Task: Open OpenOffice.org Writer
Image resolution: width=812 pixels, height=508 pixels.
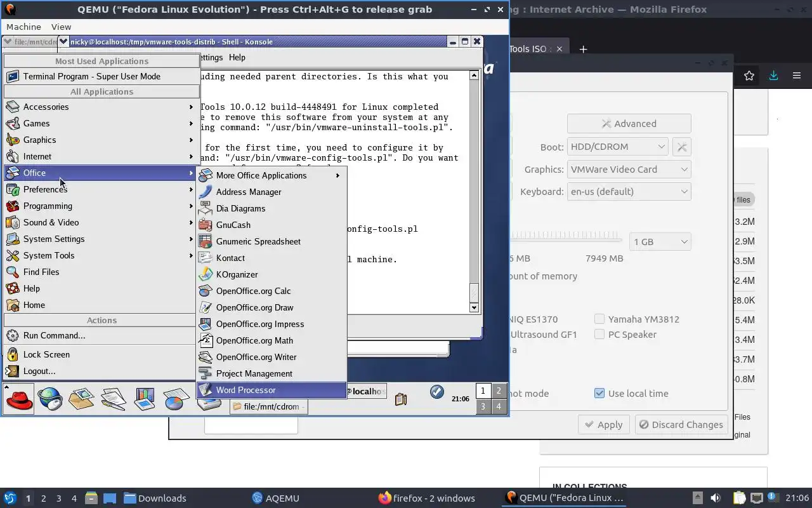Action: [x=272, y=357]
